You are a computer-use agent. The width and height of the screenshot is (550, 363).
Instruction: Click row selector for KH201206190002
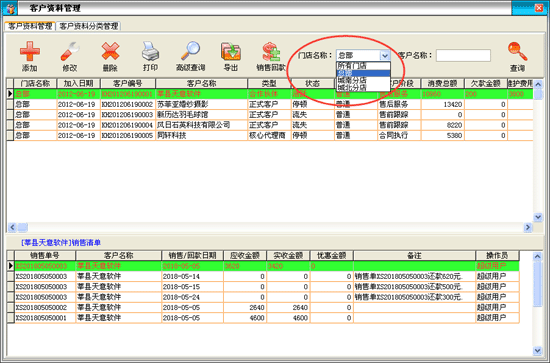click(x=10, y=105)
